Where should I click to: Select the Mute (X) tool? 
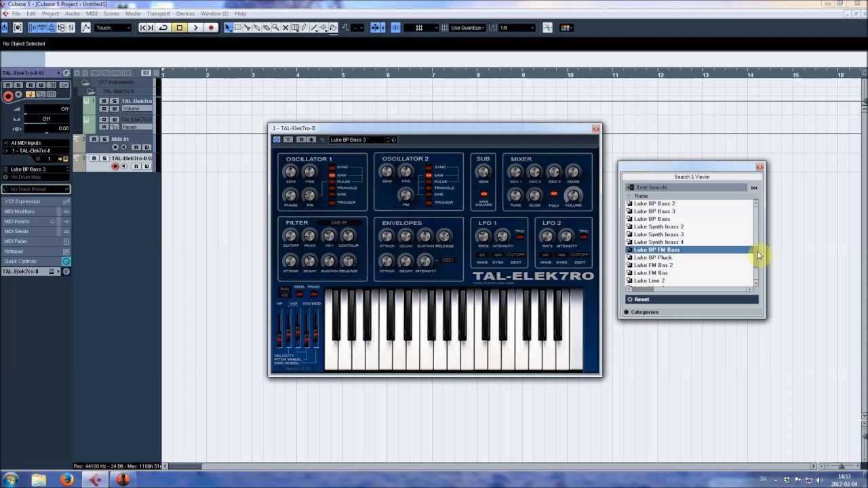click(x=285, y=28)
